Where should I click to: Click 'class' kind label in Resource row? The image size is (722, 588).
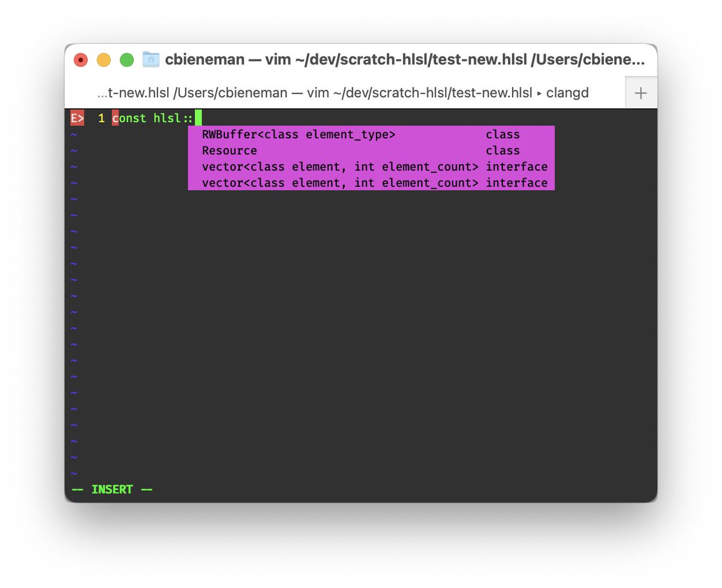tap(503, 150)
